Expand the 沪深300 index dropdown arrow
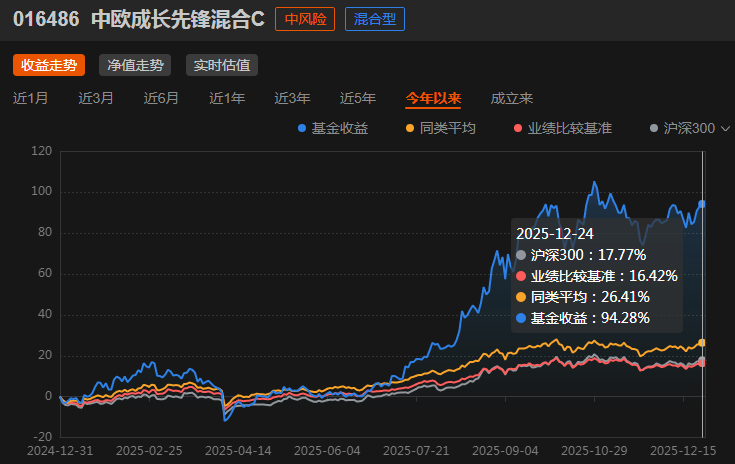This screenshot has width=735, height=464. (x=725, y=128)
